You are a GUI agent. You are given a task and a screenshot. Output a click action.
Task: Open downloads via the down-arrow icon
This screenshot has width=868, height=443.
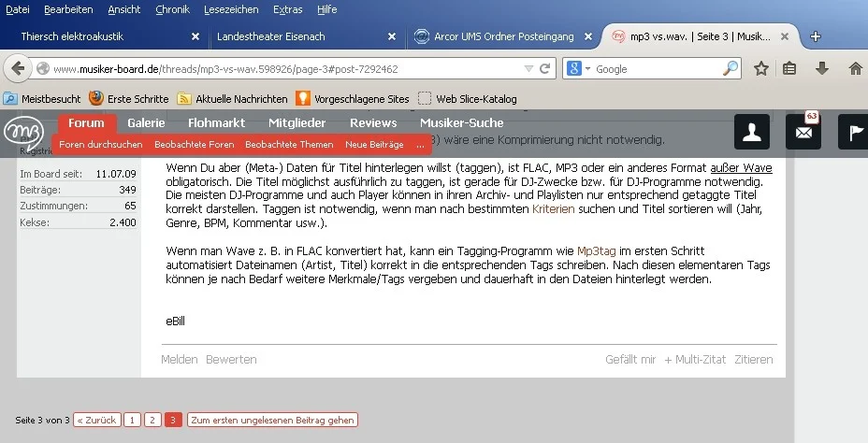click(822, 68)
